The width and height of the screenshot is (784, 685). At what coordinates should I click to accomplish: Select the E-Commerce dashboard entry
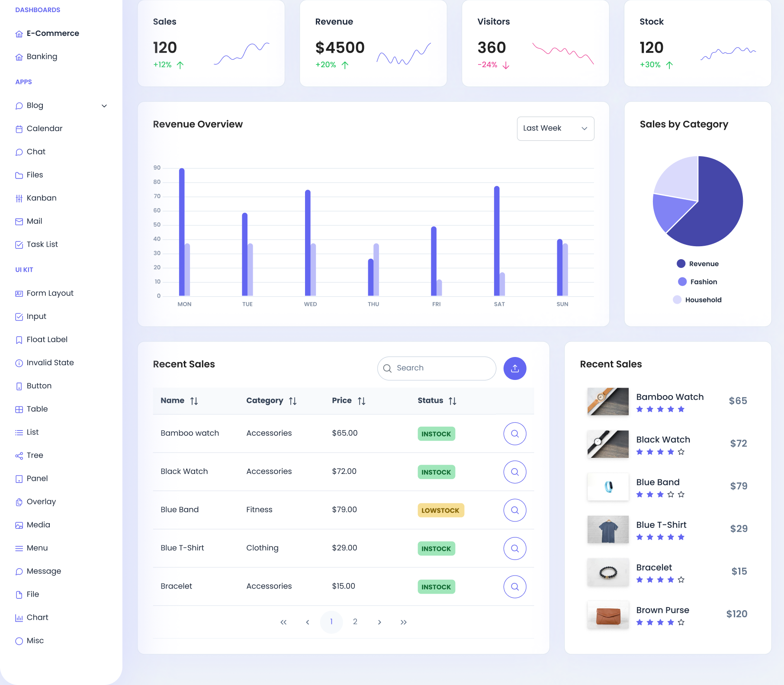53,33
